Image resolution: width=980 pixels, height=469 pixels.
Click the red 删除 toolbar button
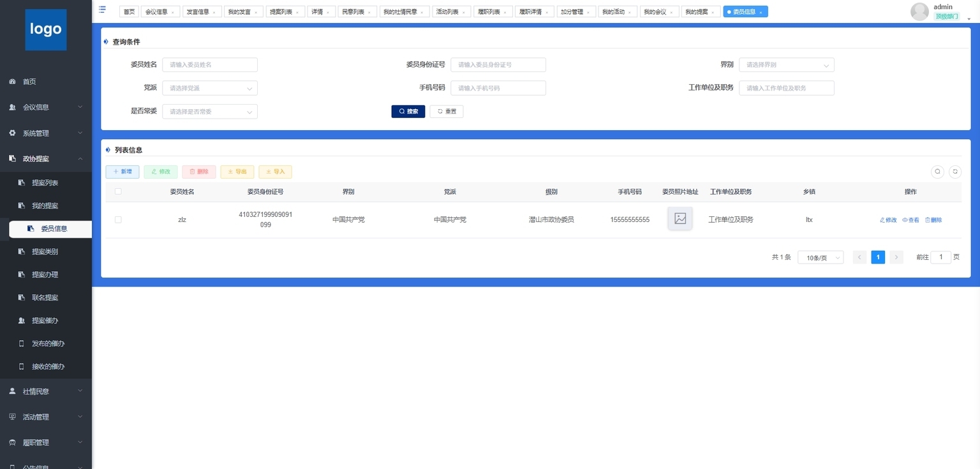tap(199, 172)
